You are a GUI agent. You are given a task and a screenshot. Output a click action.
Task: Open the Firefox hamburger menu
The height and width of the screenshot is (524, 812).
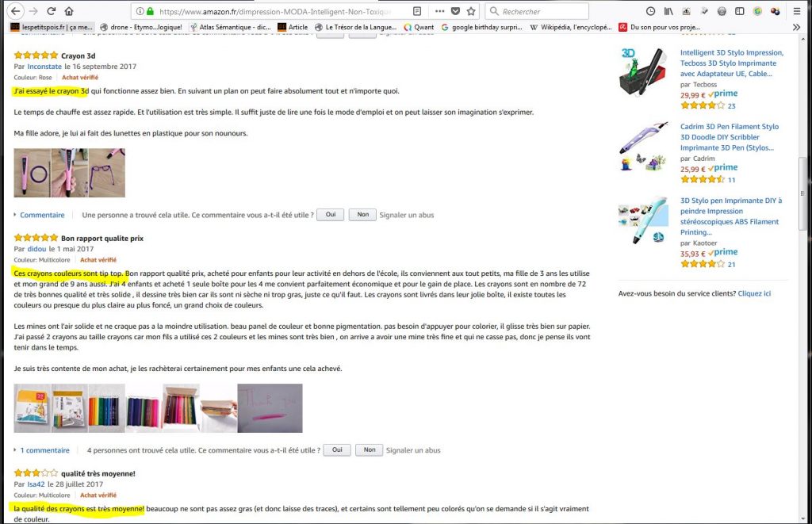[x=797, y=11]
